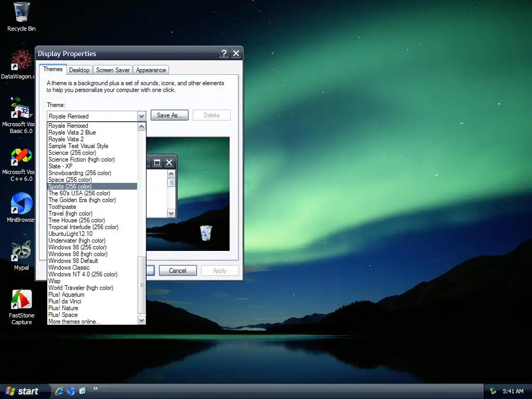Open the Screen Saver tab
This screenshot has width=532, height=399.
pyautogui.click(x=113, y=70)
